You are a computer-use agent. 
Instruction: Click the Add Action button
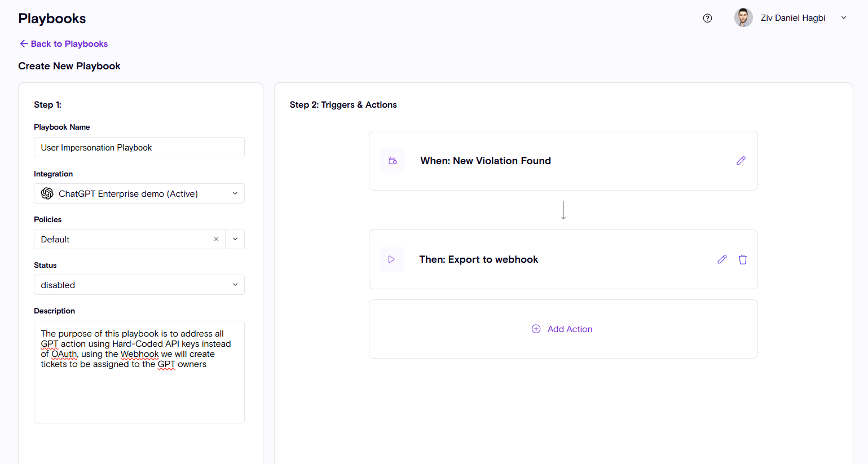coord(570,329)
